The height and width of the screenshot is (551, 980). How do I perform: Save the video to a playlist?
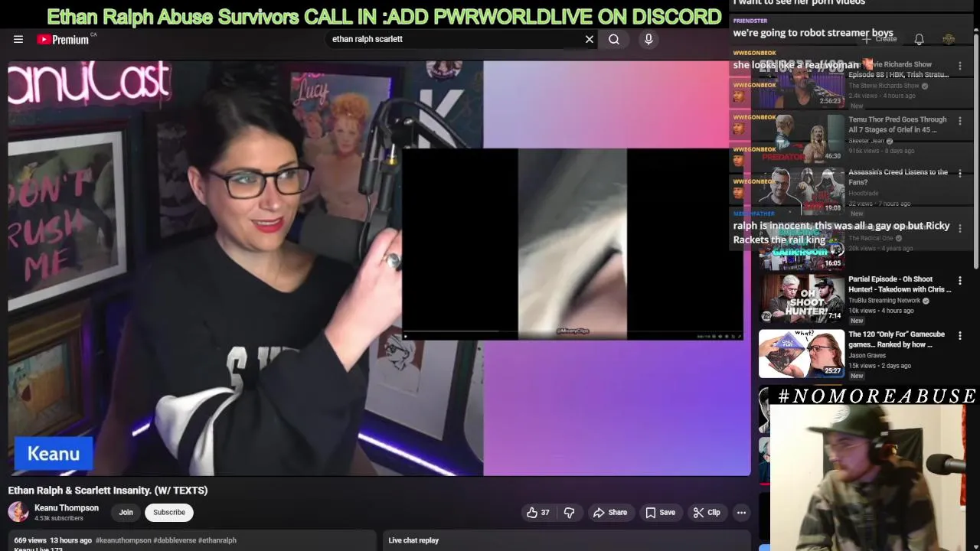(660, 513)
